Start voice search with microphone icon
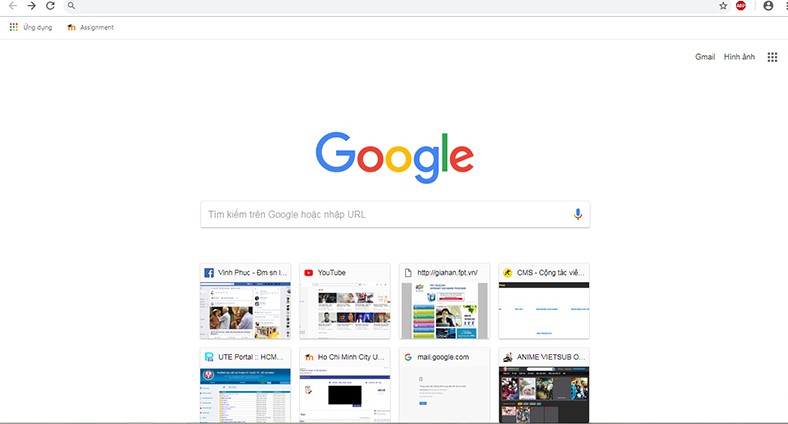 point(578,215)
